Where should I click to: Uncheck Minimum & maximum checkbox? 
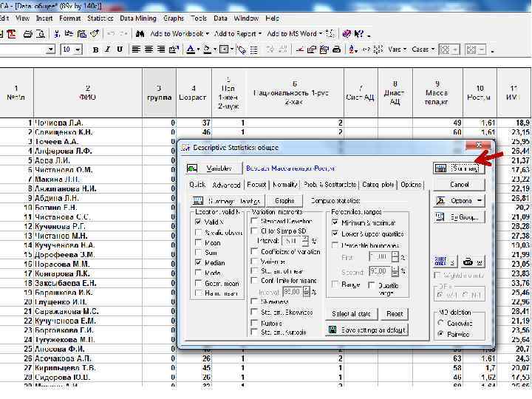[335, 222]
